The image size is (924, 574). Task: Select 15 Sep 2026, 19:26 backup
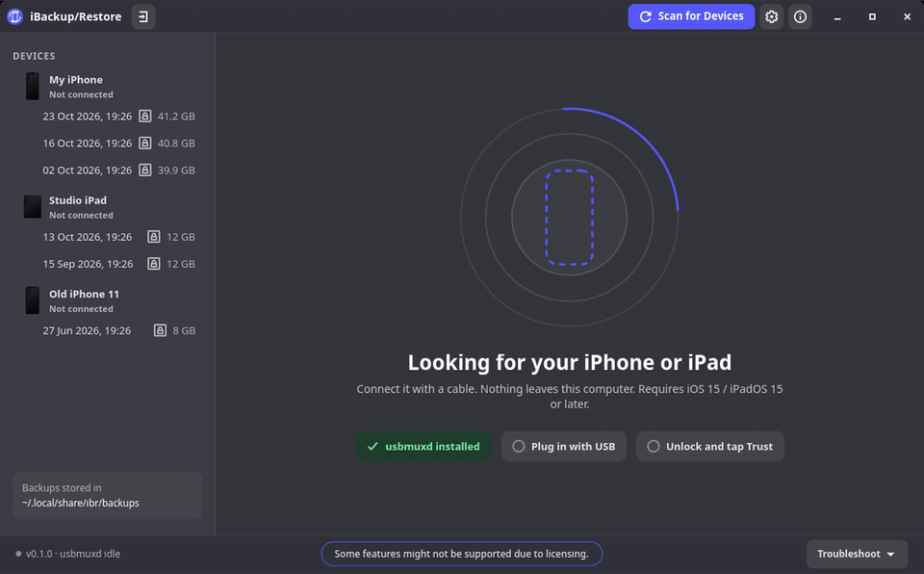[109, 264]
